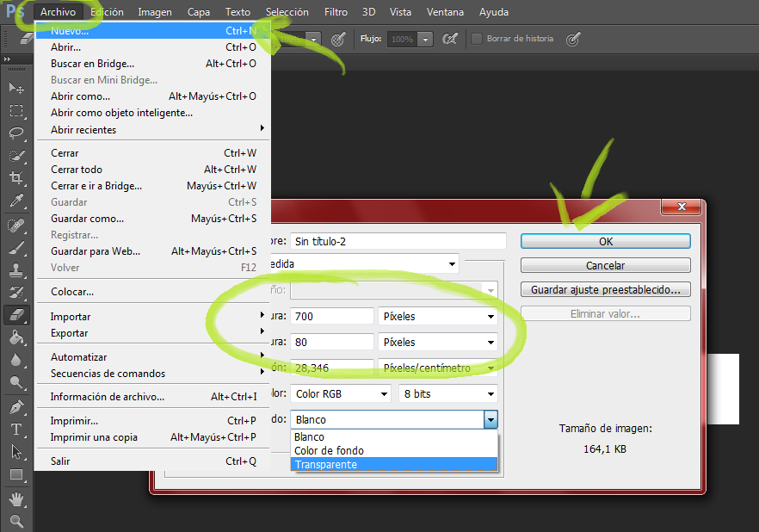Open the Flujo percentage dropdown arrow

click(425, 40)
